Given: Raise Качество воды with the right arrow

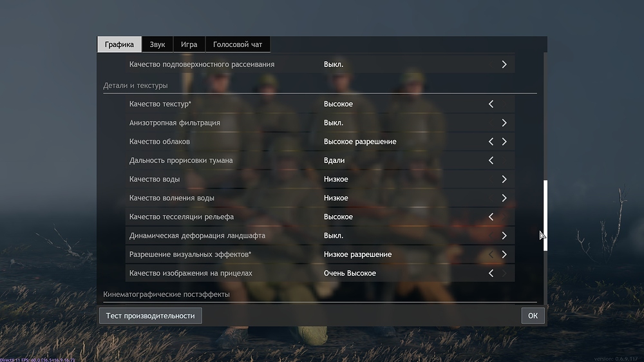Looking at the screenshot, I should 504,179.
